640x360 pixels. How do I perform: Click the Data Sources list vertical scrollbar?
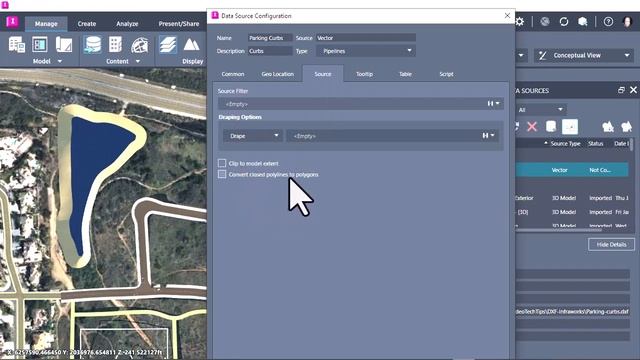[632, 145]
